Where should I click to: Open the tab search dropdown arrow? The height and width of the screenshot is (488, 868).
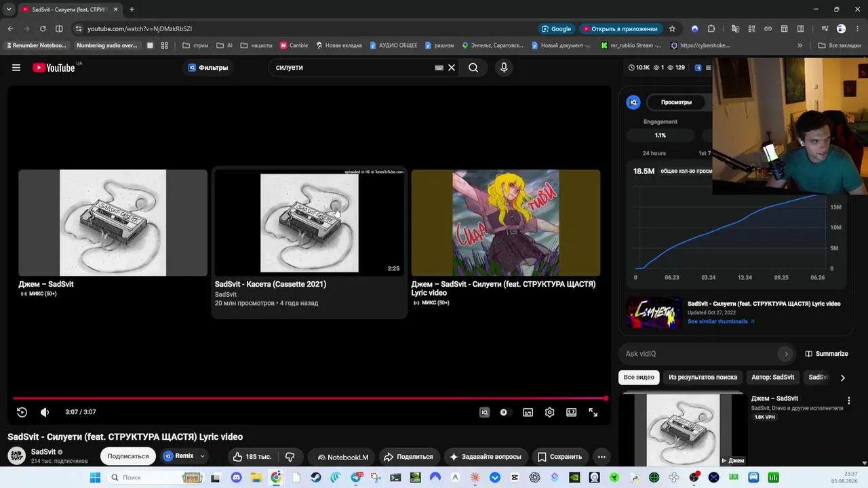[8, 9]
